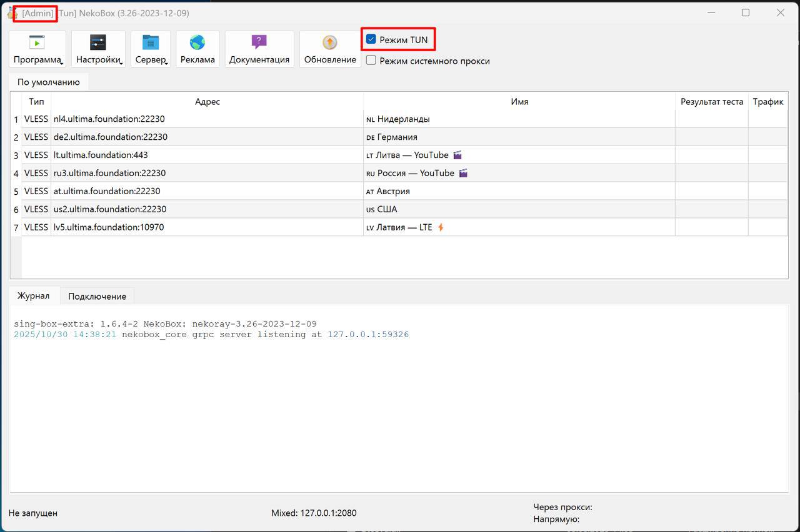
Task: Click the Настройки sliders icon
Action: pos(98,42)
